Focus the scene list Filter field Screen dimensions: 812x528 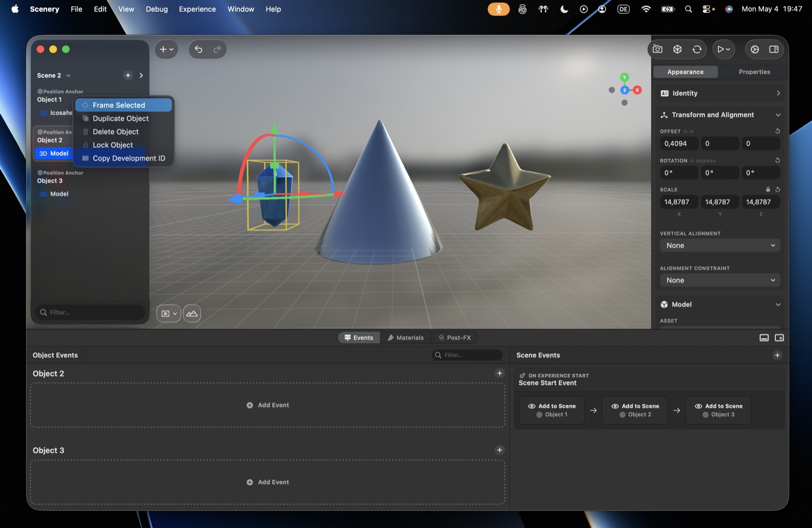[90, 312]
